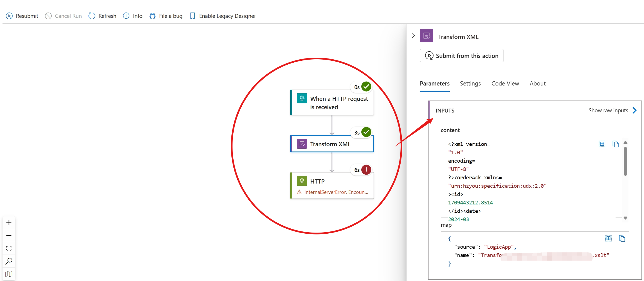Click the Refresh icon in toolbar
644x281 pixels.
pyautogui.click(x=92, y=16)
